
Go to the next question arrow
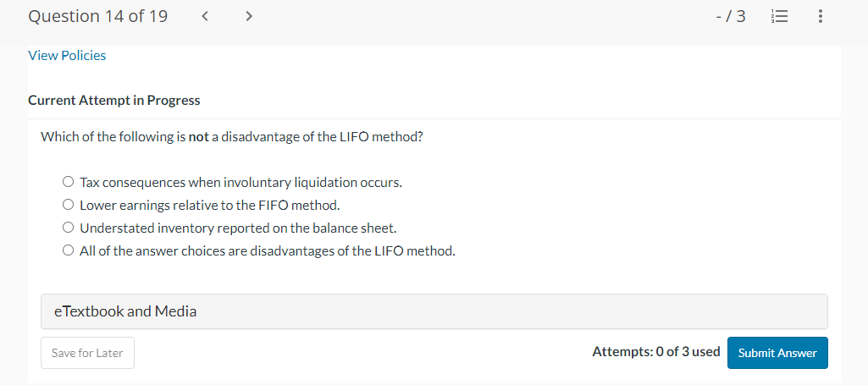click(248, 16)
